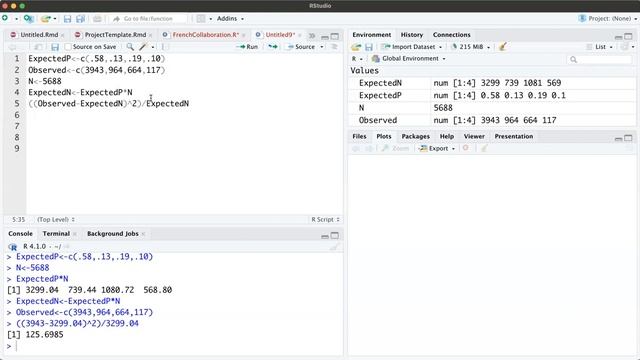
Task: Expand the Source options dropdown arrow
Action: [322, 47]
